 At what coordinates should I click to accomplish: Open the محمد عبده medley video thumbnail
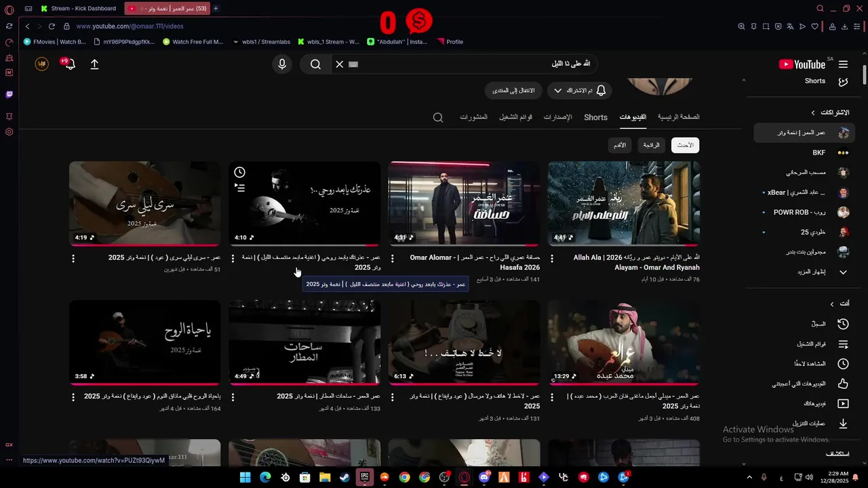(624, 342)
